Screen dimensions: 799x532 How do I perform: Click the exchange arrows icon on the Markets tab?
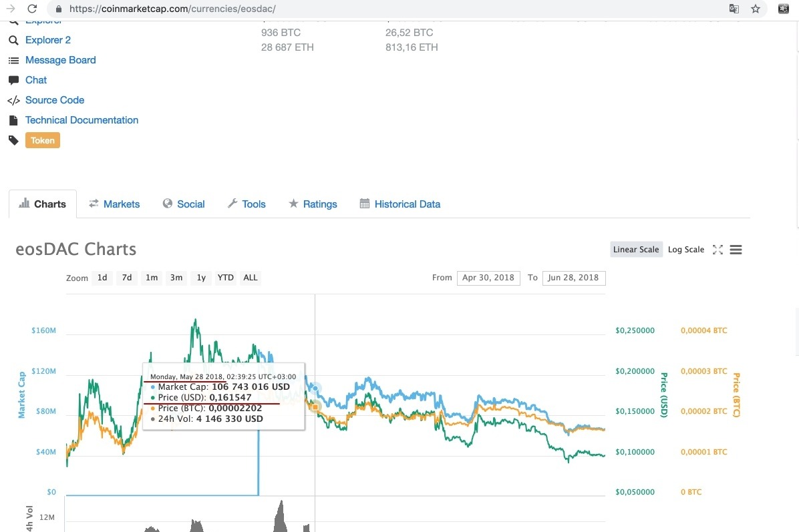[x=94, y=204]
